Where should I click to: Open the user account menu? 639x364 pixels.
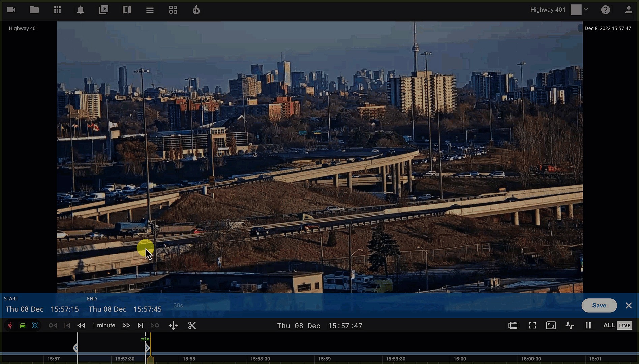click(x=628, y=10)
